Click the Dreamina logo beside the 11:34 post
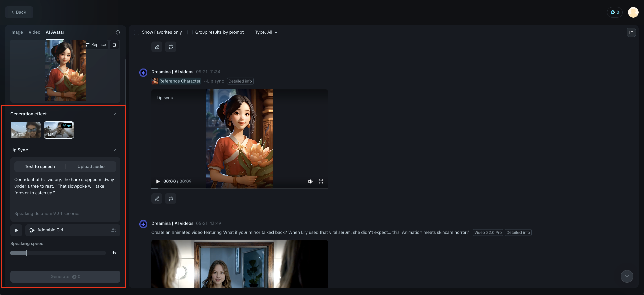 (x=143, y=72)
